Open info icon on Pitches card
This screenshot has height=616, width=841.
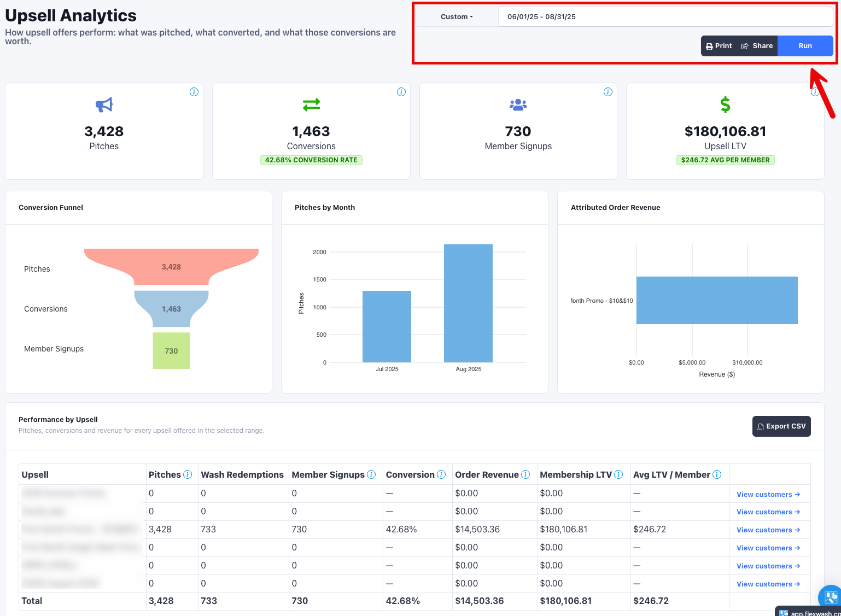(x=194, y=92)
